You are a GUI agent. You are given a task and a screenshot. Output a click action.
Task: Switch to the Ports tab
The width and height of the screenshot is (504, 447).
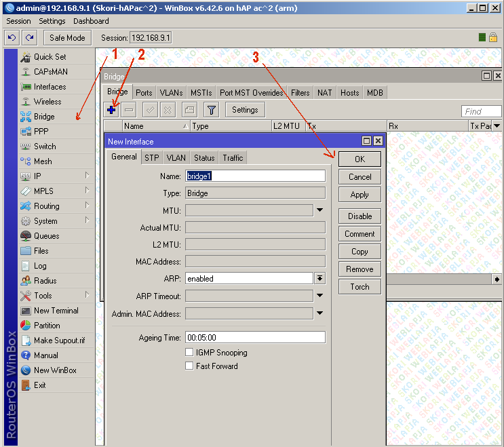tap(144, 93)
